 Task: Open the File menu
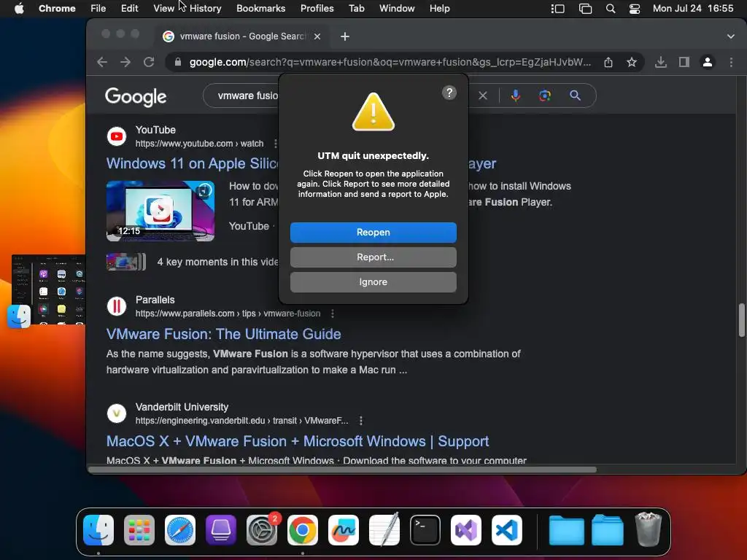click(x=98, y=8)
